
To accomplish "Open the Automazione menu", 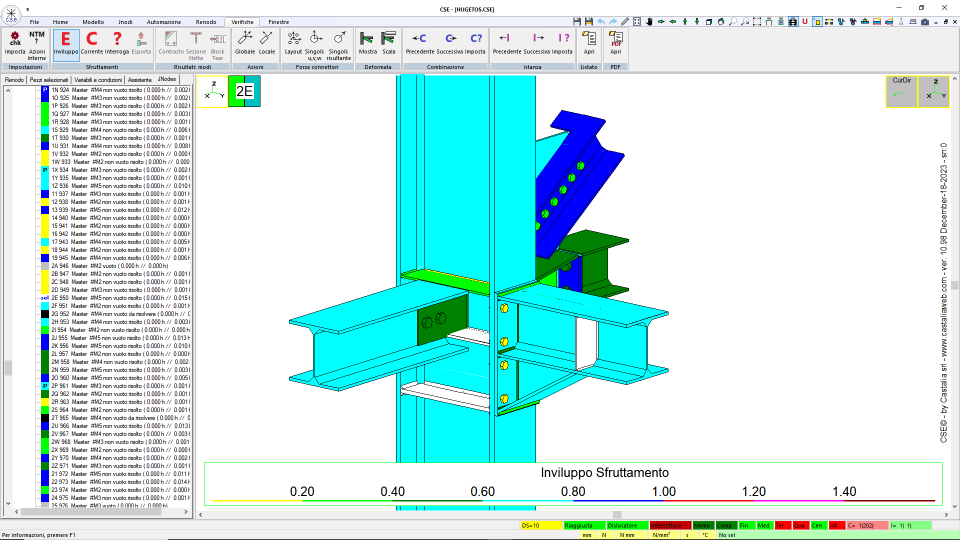I will click(x=163, y=22).
